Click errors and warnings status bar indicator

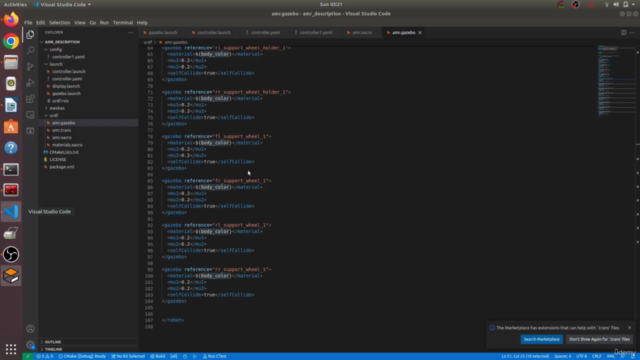pos(45,356)
